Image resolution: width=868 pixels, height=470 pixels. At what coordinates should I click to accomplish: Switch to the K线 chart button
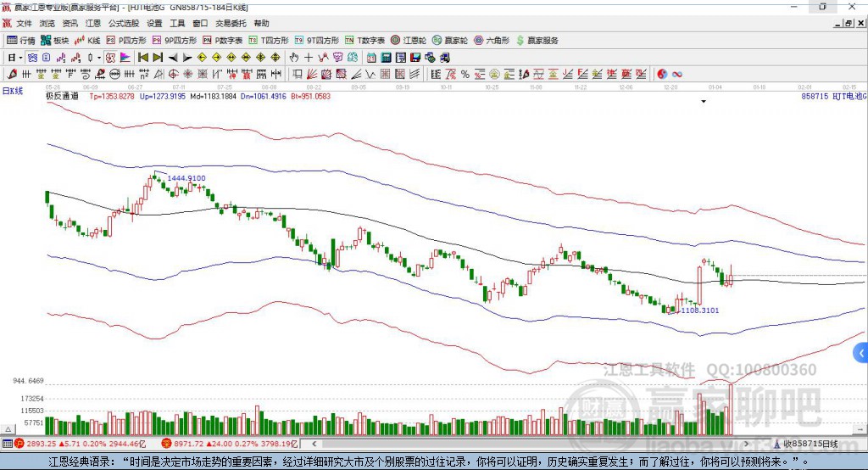87,41
